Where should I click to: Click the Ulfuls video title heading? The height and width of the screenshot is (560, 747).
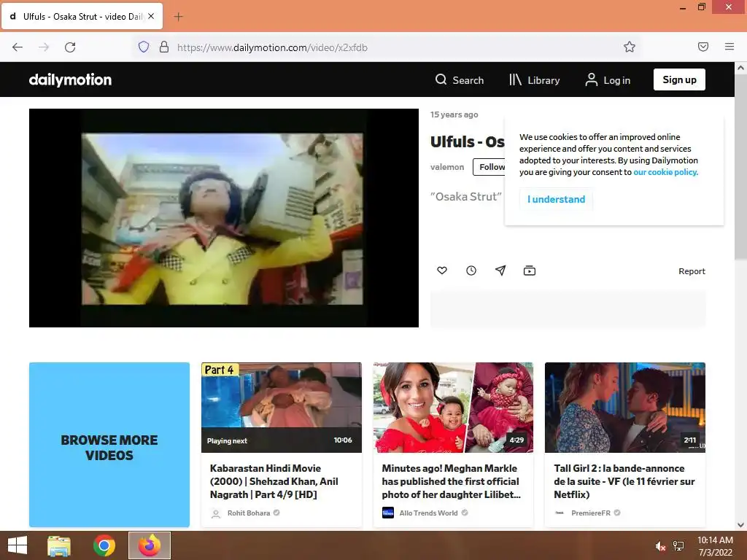pos(468,141)
